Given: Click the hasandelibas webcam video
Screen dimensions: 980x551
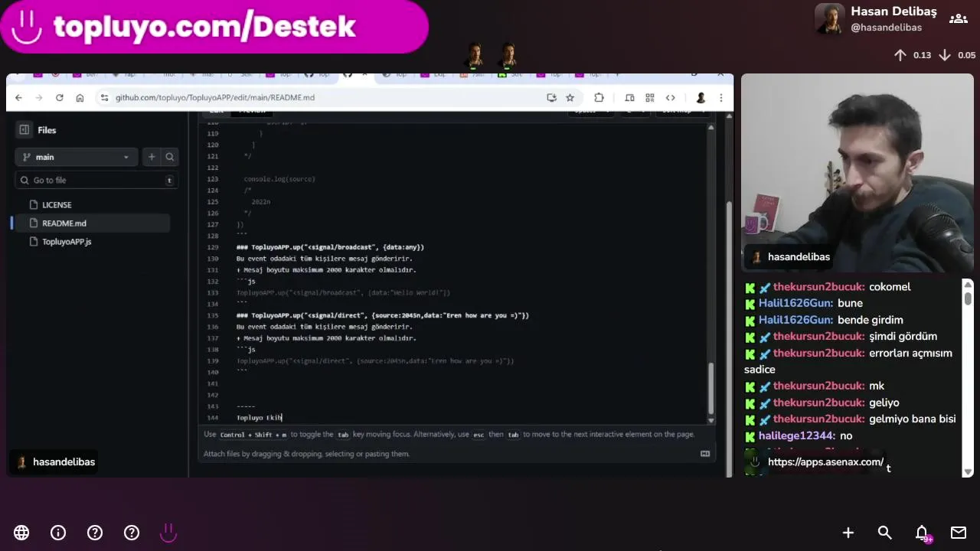Looking at the screenshot, I should [857, 173].
